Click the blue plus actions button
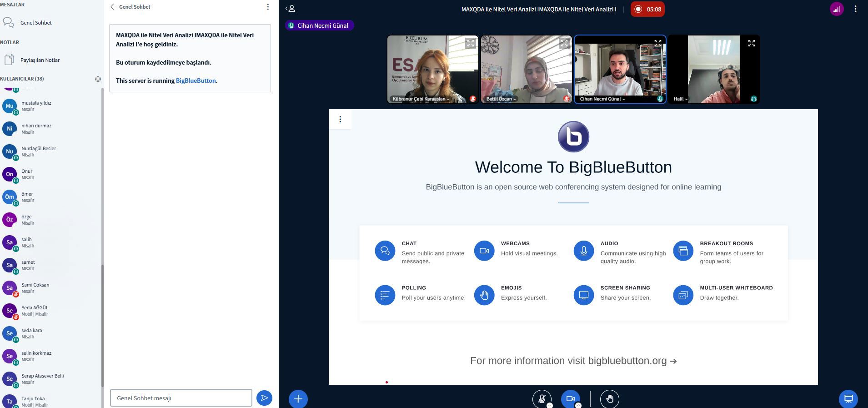 coord(298,399)
